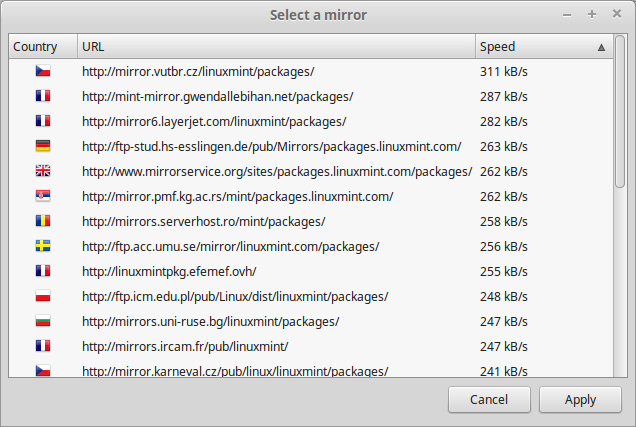Click the Czech flag for mirror.vutbr.cz
Screen dimensions: 636x427
pyautogui.click(x=43, y=72)
